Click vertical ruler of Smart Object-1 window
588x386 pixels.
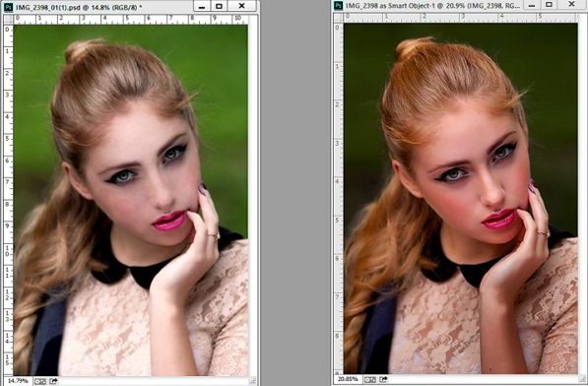point(339,199)
